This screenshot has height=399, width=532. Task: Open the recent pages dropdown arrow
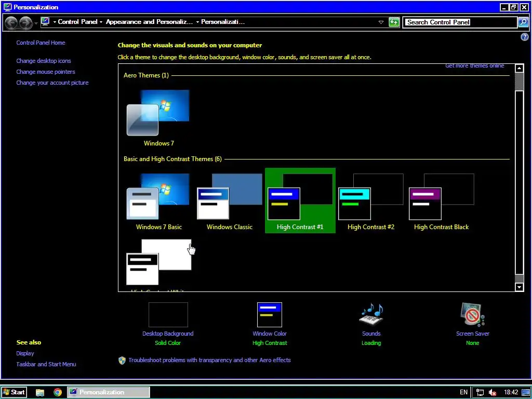tap(36, 23)
